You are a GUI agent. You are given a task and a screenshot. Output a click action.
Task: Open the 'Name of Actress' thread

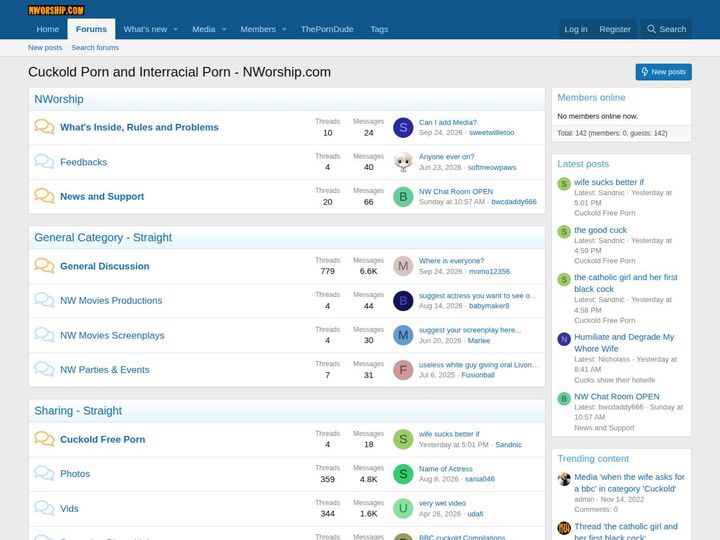(x=445, y=468)
